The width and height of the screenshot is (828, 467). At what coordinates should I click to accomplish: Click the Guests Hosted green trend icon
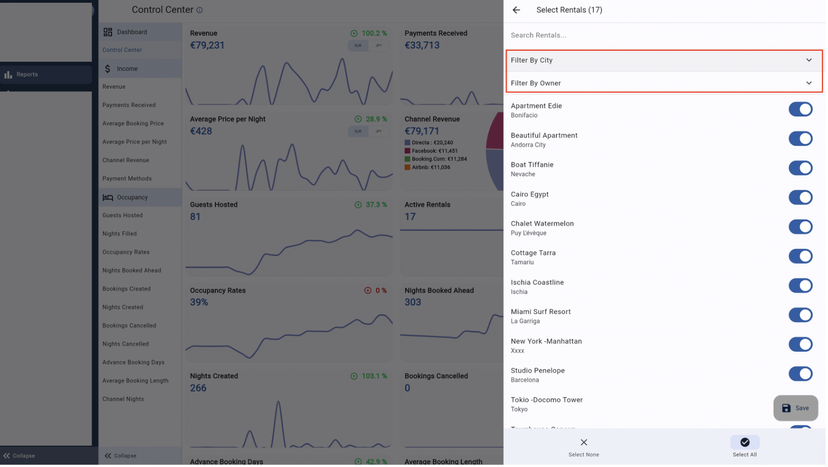(359, 205)
